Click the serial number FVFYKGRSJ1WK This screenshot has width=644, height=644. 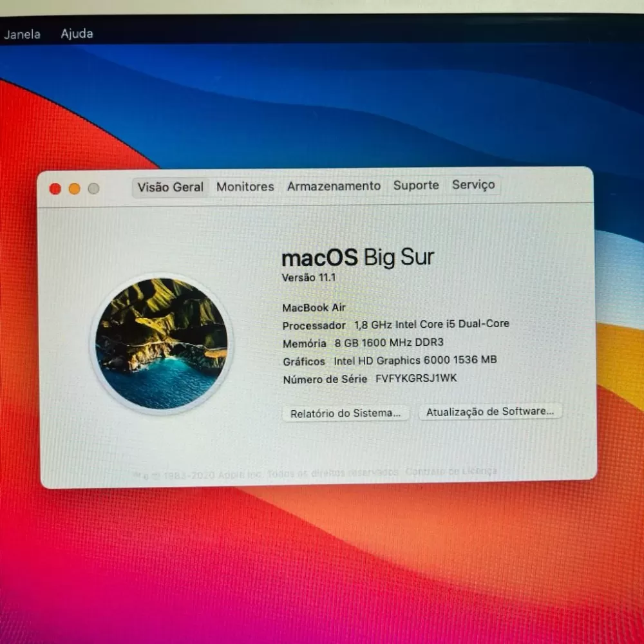click(x=416, y=378)
